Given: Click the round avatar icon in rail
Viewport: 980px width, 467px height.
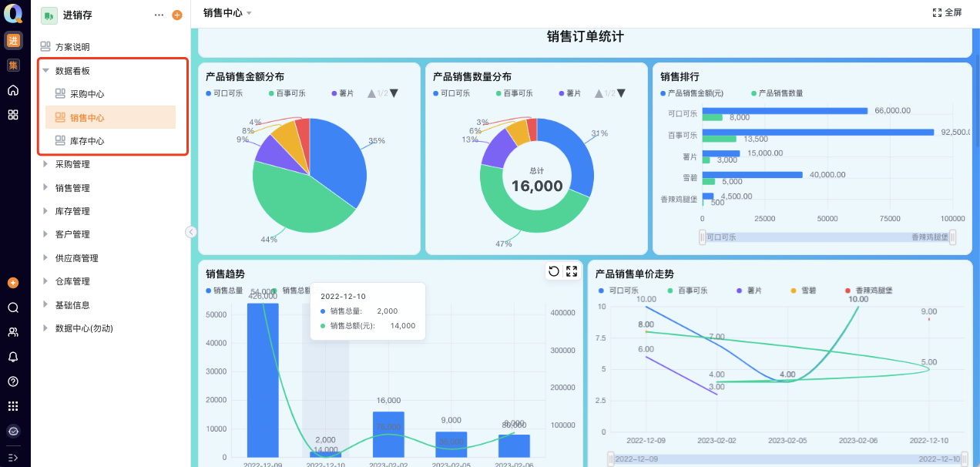Looking at the screenshot, I should coord(13,431).
